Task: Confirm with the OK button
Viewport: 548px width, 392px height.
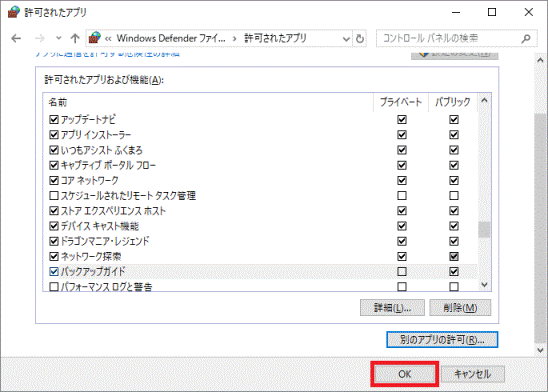Action: (405, 374)
